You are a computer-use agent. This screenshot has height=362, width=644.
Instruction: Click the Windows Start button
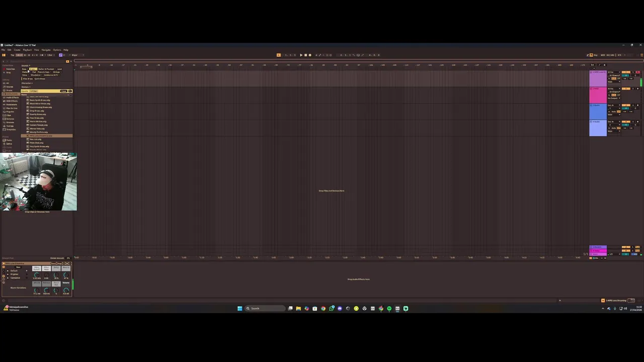(239, 308)
